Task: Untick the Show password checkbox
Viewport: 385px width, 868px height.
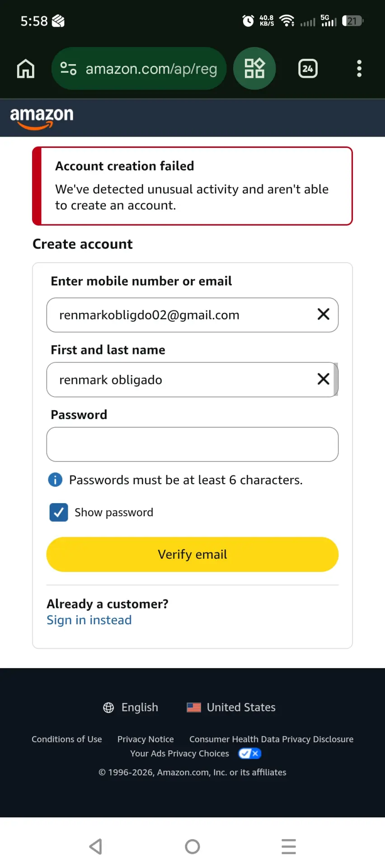Action: [x=59, y=512]
